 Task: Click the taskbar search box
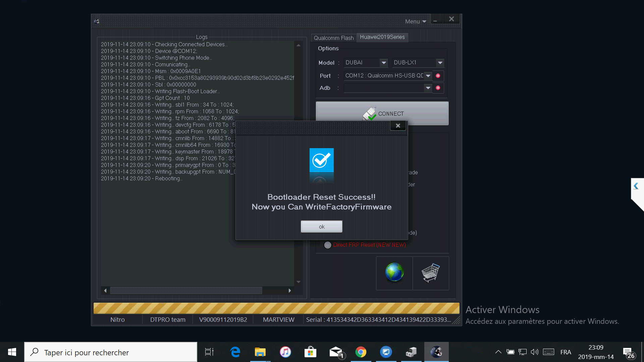111,352
